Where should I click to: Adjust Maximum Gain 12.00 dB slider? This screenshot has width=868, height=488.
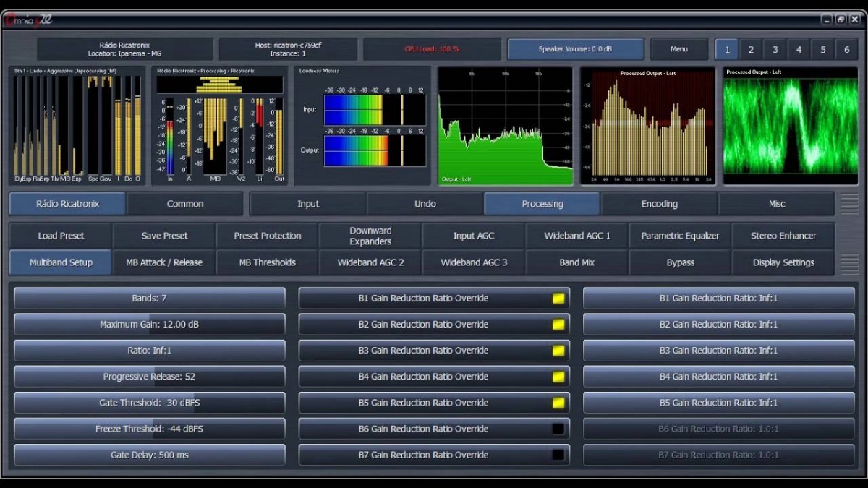[x=150, y=325]
